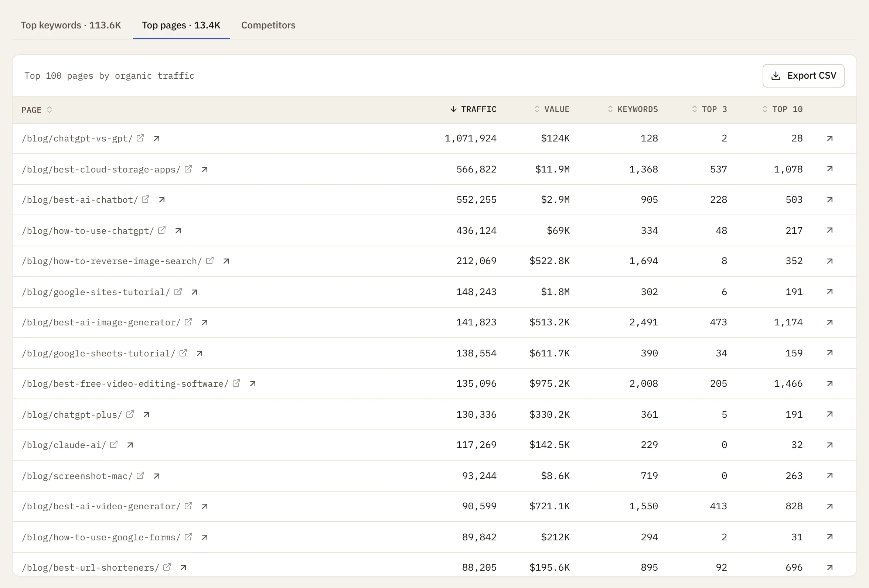Open external link icon for /blog/google-sheets-tutorial/
The height and width of the screenshot is (588, 869).
coord(183,353)
